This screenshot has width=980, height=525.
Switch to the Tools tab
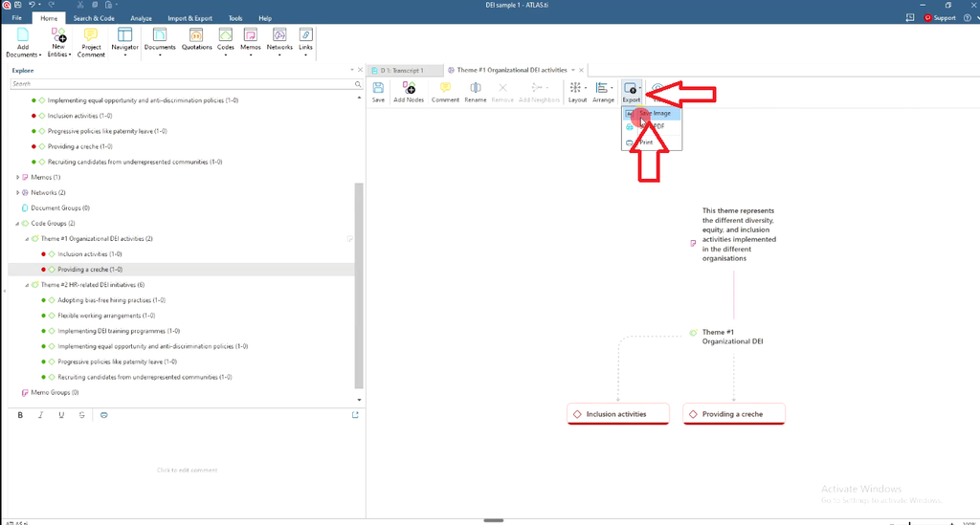tap(235, 18)
